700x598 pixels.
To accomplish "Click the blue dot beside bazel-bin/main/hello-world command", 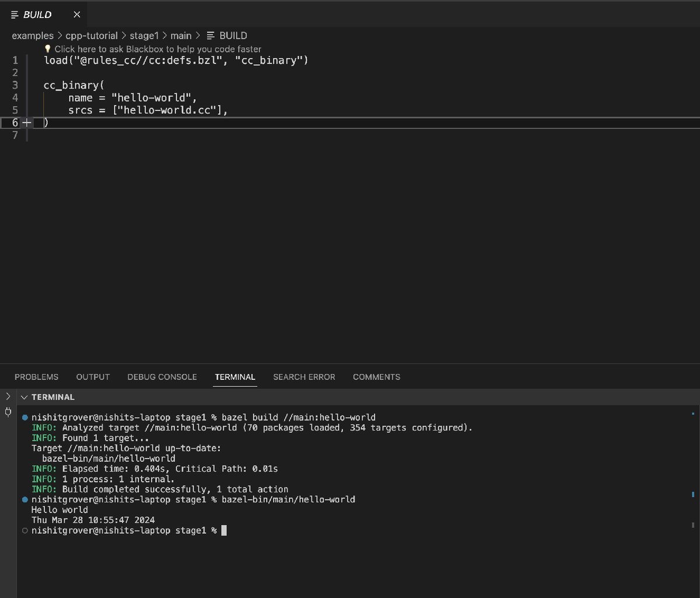I will 24,500.
